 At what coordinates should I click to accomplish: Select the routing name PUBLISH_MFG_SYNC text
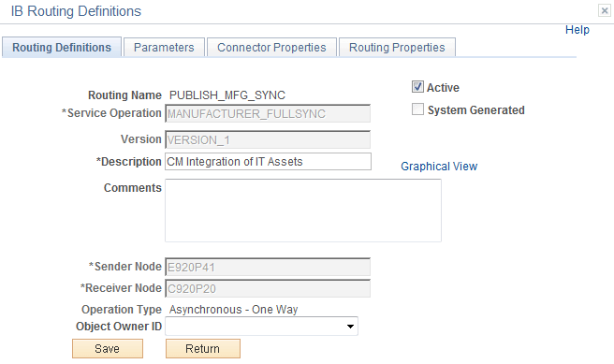[x=227, y=95]
